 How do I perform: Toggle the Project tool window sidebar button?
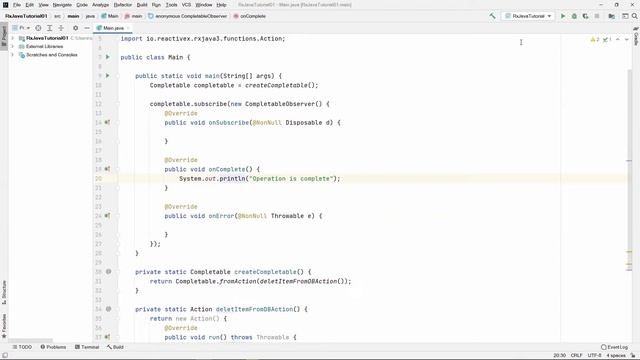point(4,37)
